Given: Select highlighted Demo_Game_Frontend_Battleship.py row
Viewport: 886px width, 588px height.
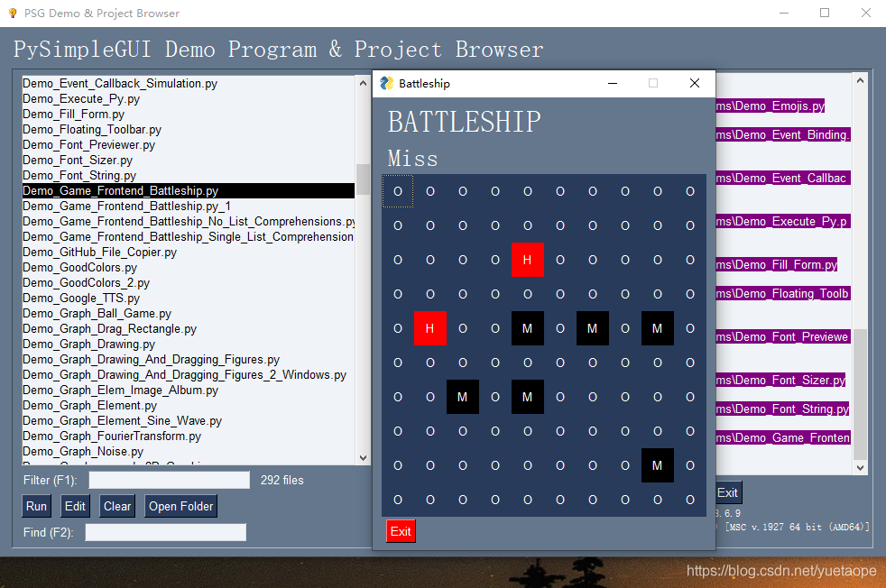Looking at the screenshot, I should (189, 190).
